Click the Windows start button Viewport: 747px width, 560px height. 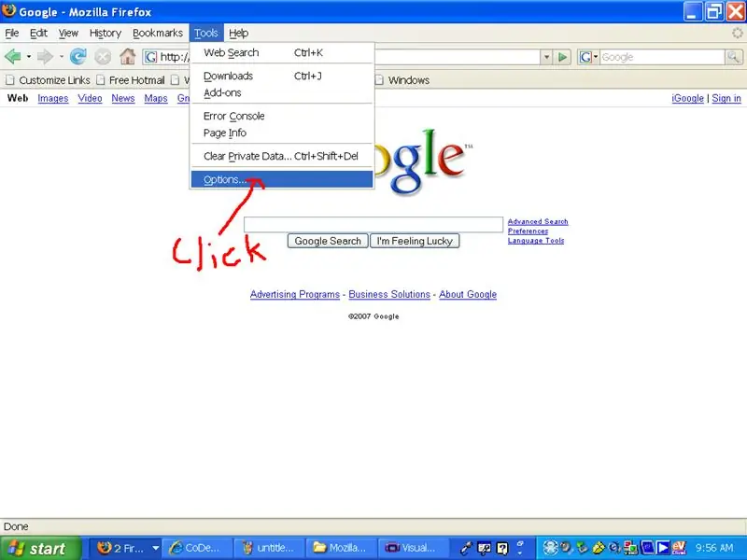coord(40,548)
